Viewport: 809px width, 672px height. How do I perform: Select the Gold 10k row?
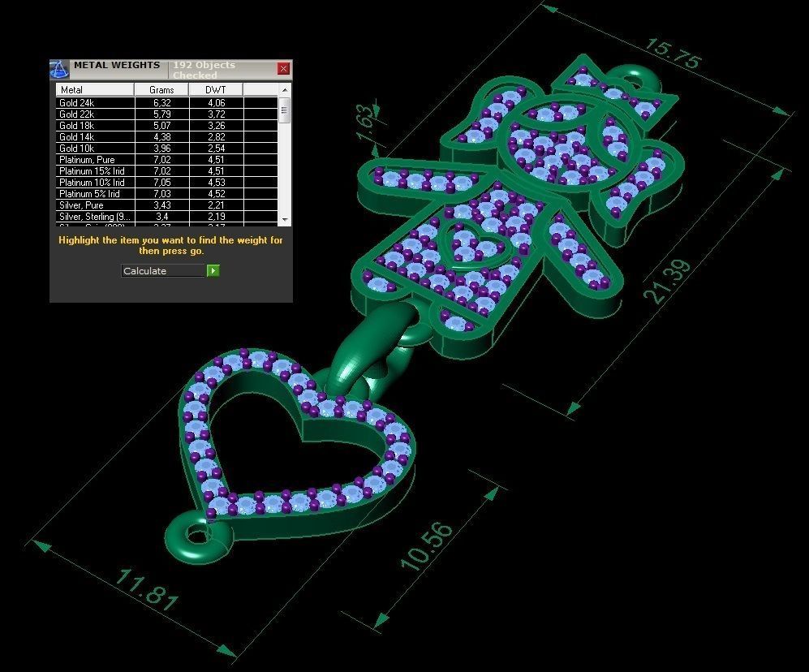point(95,149)
